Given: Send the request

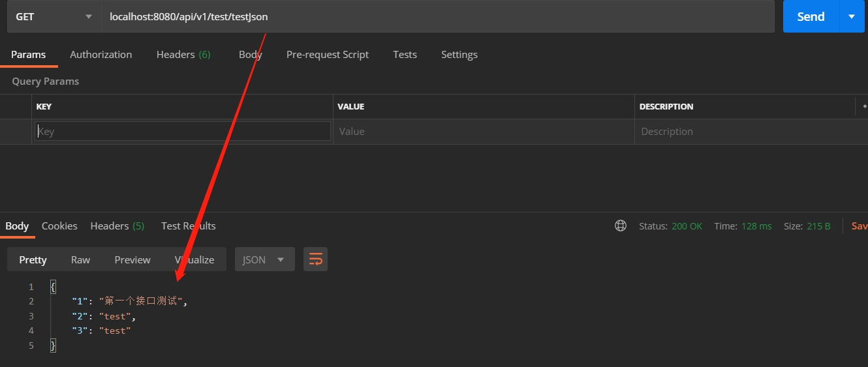Looking at the screenshot, I should [811, 16].
